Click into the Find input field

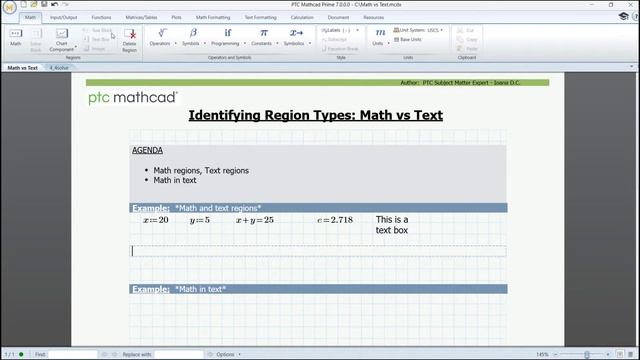tap(73, 354)
